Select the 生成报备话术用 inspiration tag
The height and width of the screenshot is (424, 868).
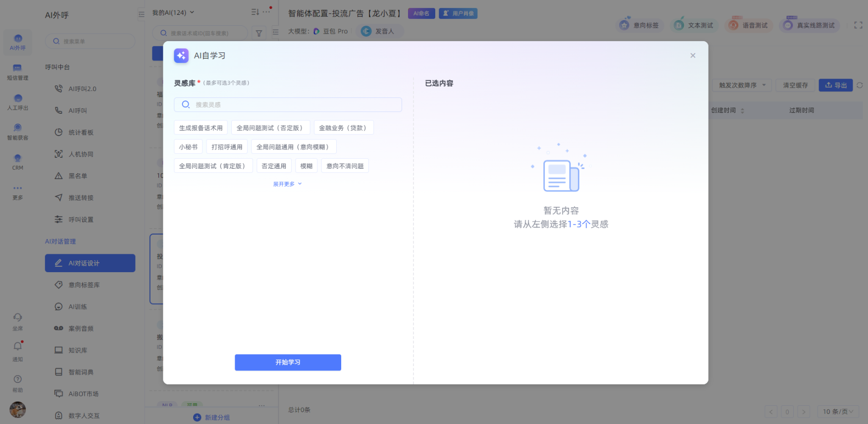[201, 128]
